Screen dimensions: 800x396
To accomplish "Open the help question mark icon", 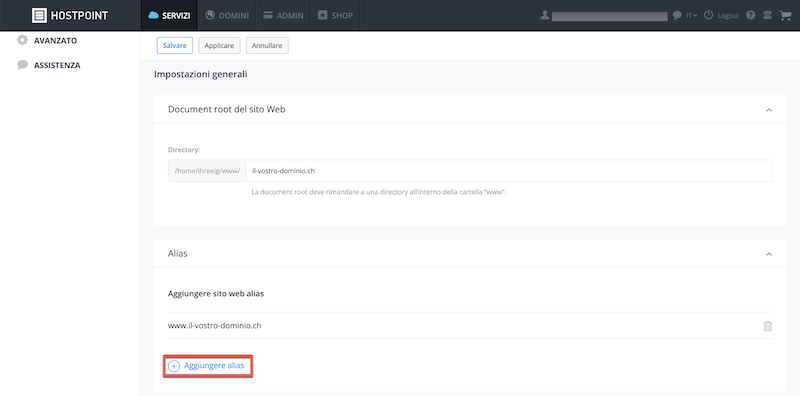I will [750, 15].
